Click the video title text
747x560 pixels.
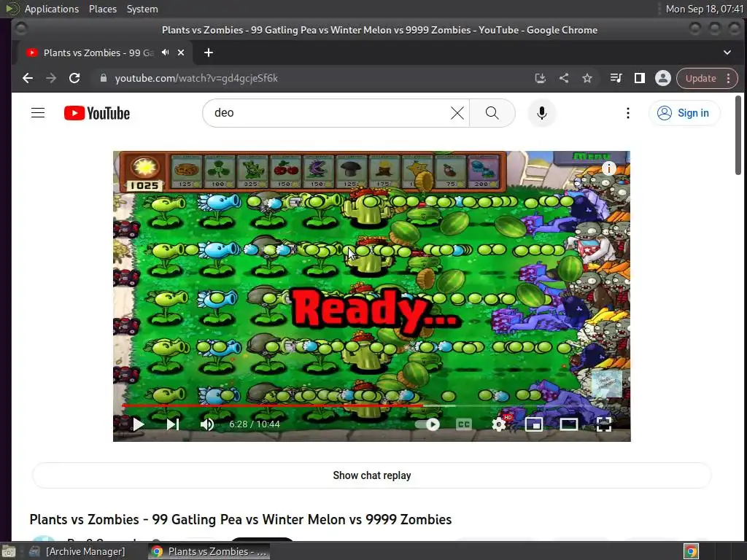(241, 519)
